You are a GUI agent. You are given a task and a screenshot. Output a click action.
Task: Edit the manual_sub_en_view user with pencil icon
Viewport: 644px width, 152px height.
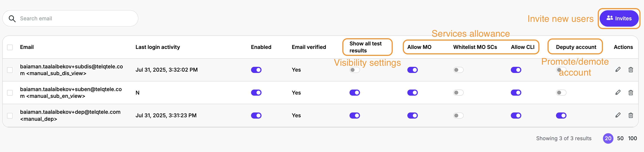click(x=618, y=93)
